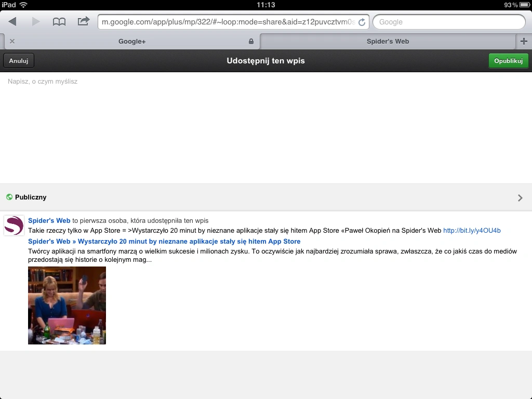Image resolution: width=532 pixels, height=399 pixels.
Task: Reload the page with the refresh icon
Action: point(362,22)
